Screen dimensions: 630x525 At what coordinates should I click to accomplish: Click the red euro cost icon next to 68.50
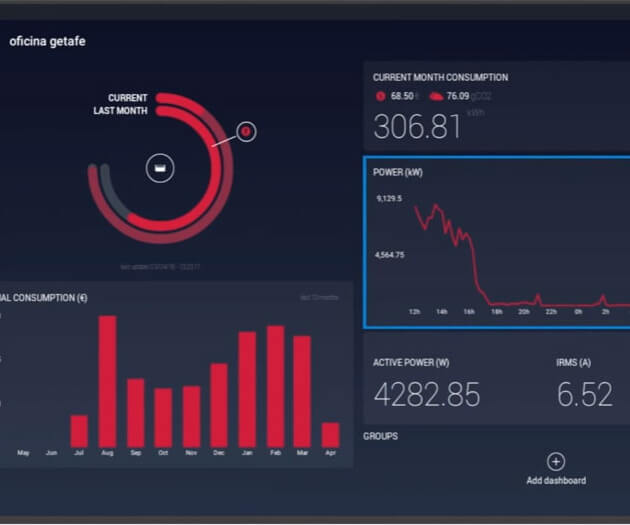point(380,96)
